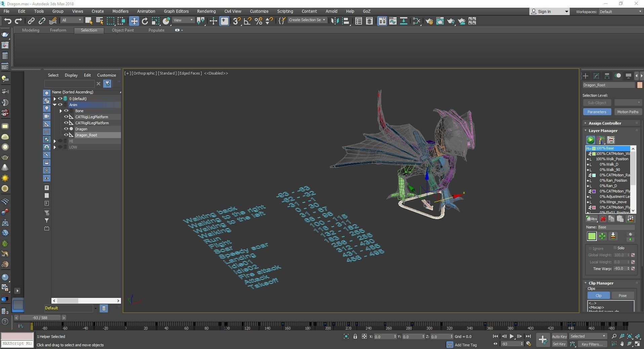Screen dimensions: 644x349
Task: Toggle CAT Setup/Animation mode green button
Action: click(x=591, y=140)
